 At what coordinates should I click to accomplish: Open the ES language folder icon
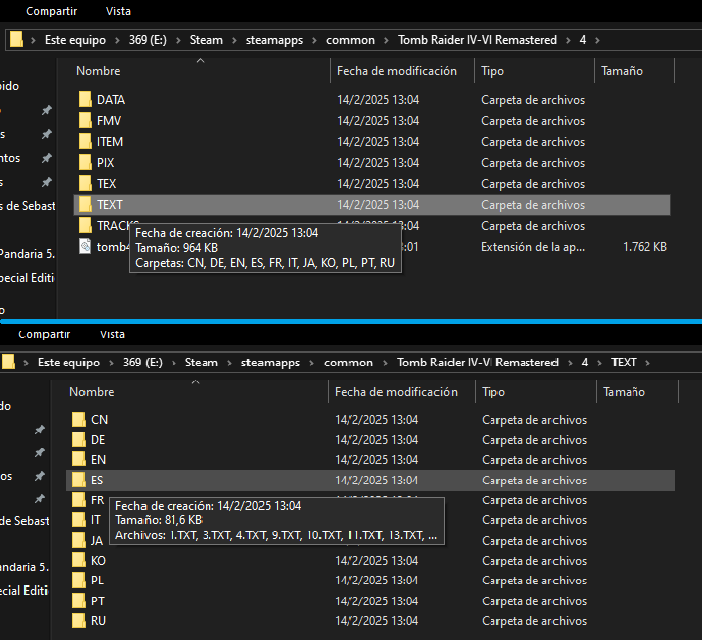tap(79, 480)
